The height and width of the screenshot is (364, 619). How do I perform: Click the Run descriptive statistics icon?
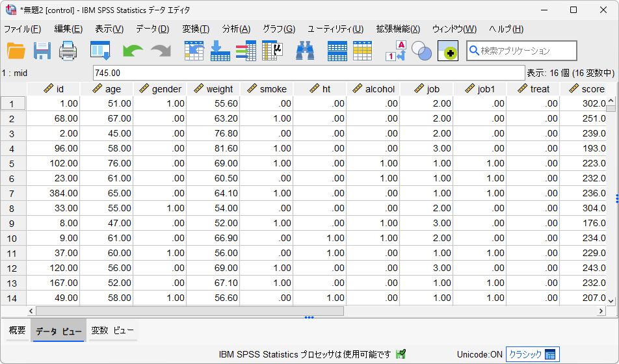[x=272, y=51]
